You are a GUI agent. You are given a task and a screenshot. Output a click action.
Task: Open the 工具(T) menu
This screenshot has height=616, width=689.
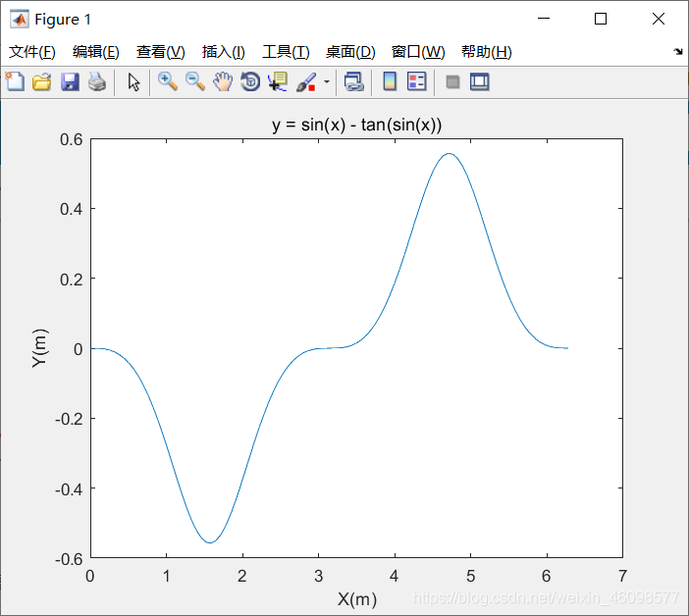286,52
